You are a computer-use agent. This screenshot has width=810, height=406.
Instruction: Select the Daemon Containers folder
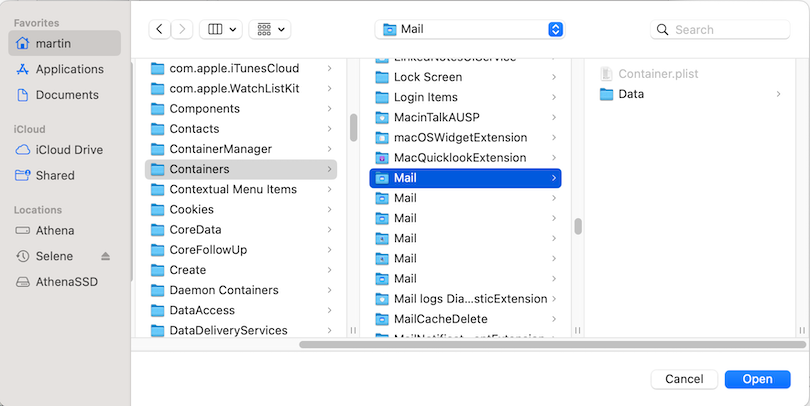coord(241,290)
